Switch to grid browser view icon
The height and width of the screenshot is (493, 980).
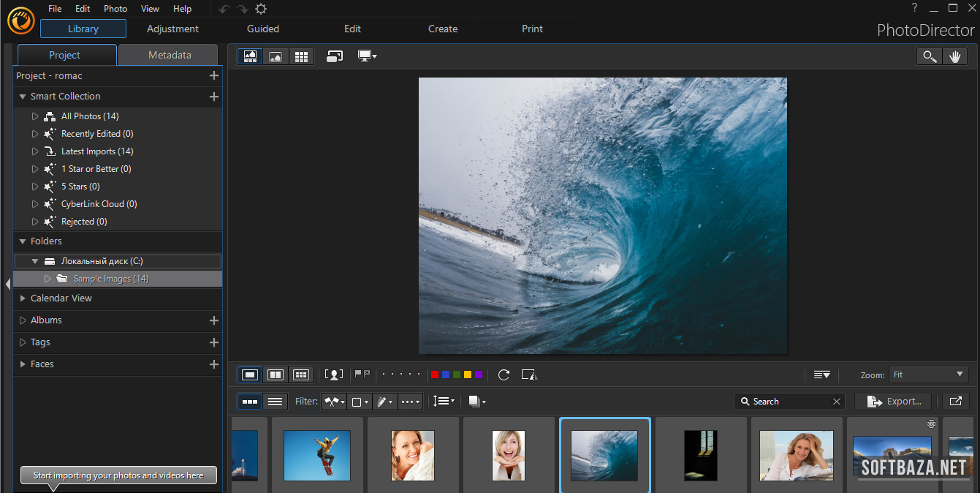300,56
